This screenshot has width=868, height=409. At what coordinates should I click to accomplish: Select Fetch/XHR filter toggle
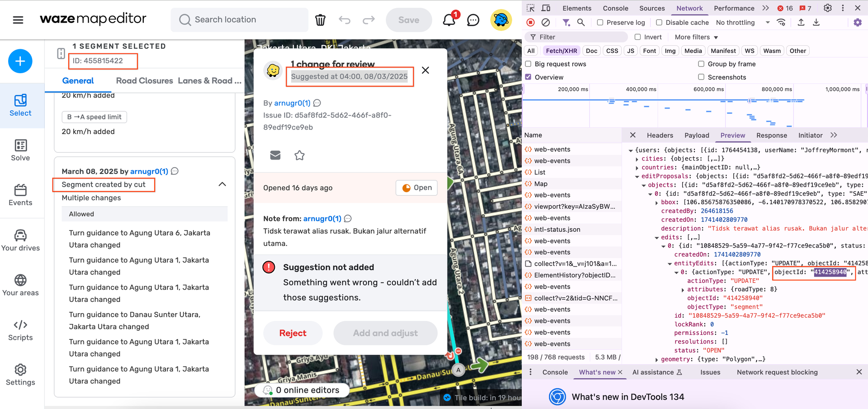pos(561,51)
